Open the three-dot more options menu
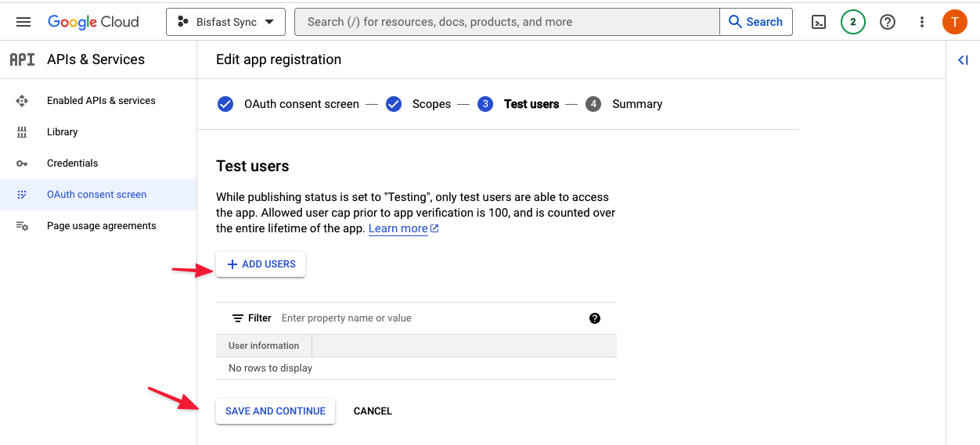The height and width of the screenshot is (445, 980). (922, 22)
